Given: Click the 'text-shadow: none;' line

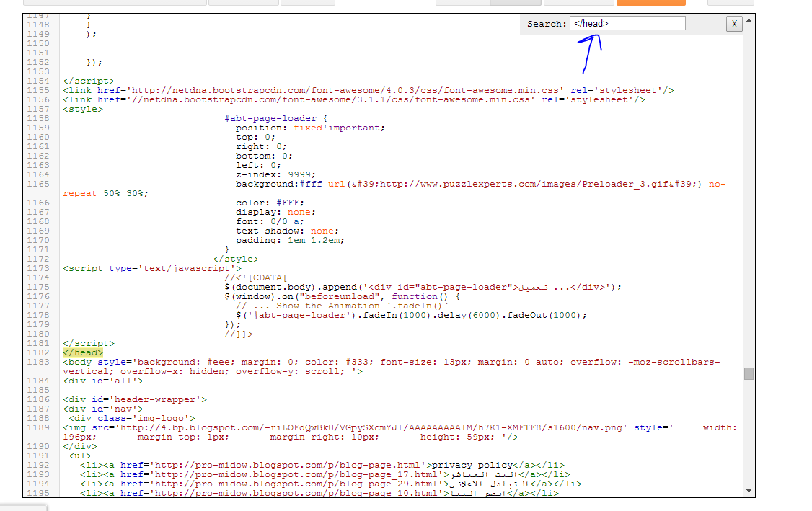Looking at the screenshot, I should click(x=287, y=231).
